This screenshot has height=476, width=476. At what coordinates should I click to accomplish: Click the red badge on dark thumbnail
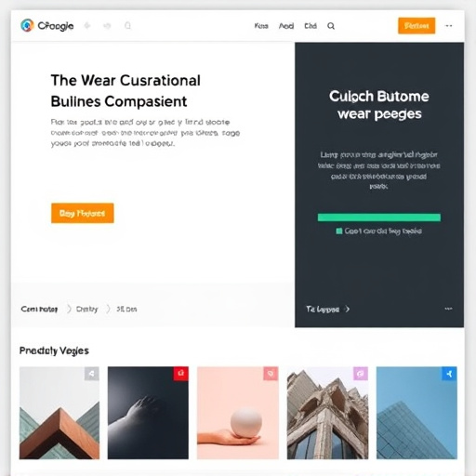180,374
